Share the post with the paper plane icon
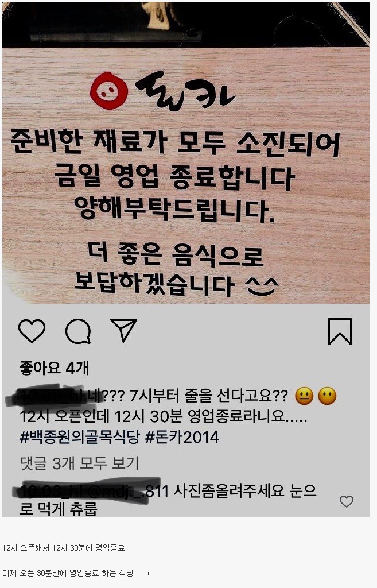Viewport: 377px width, 588px height. click(124, 330)
